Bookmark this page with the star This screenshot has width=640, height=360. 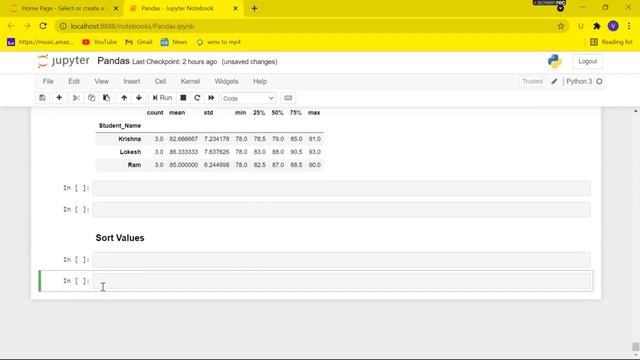point(561,26)
